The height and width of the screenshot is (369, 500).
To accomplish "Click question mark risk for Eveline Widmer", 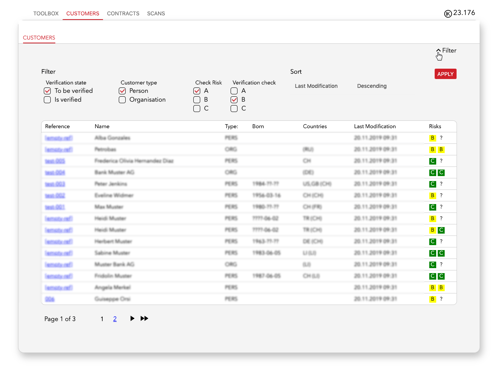I will coord(441,195).
